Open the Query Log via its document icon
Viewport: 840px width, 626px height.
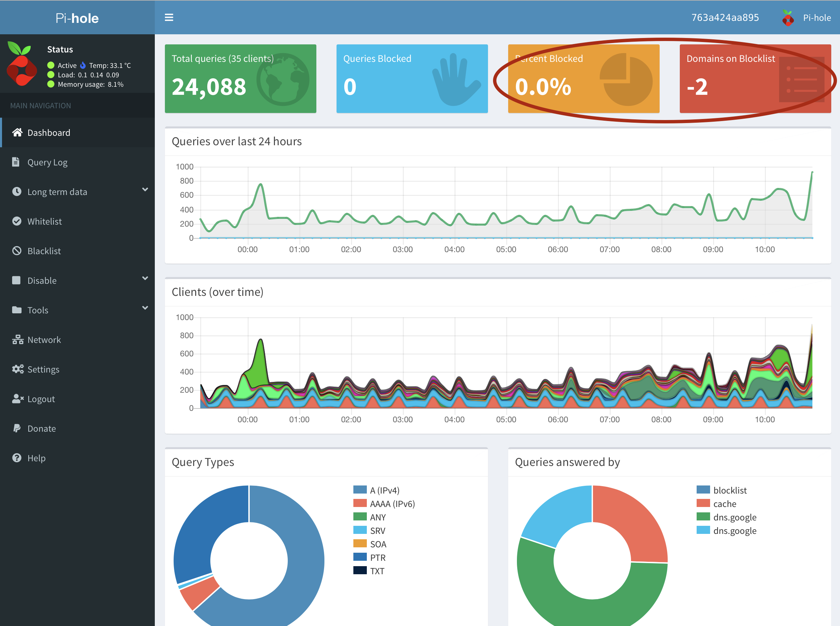point(15,162)
